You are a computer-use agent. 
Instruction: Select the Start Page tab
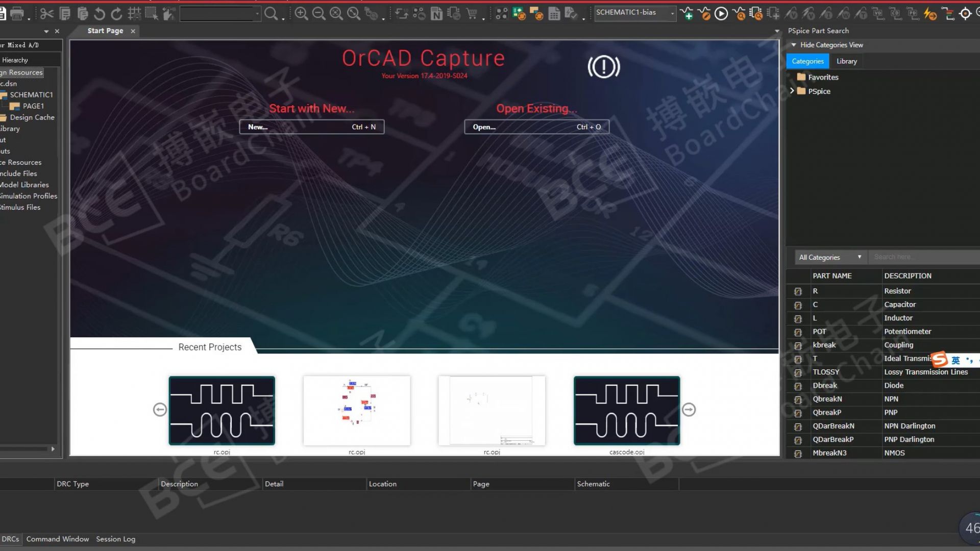tap(105, 31)
